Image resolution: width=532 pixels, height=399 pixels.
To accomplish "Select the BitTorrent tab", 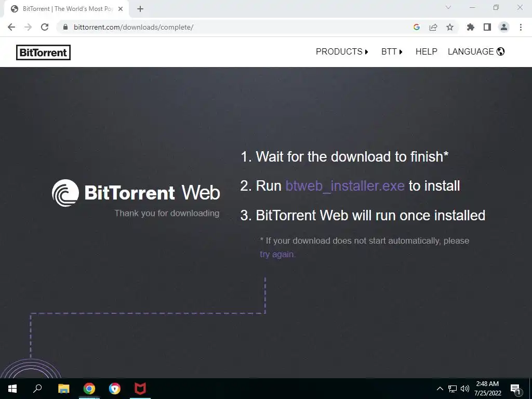I will coord(66,9).
